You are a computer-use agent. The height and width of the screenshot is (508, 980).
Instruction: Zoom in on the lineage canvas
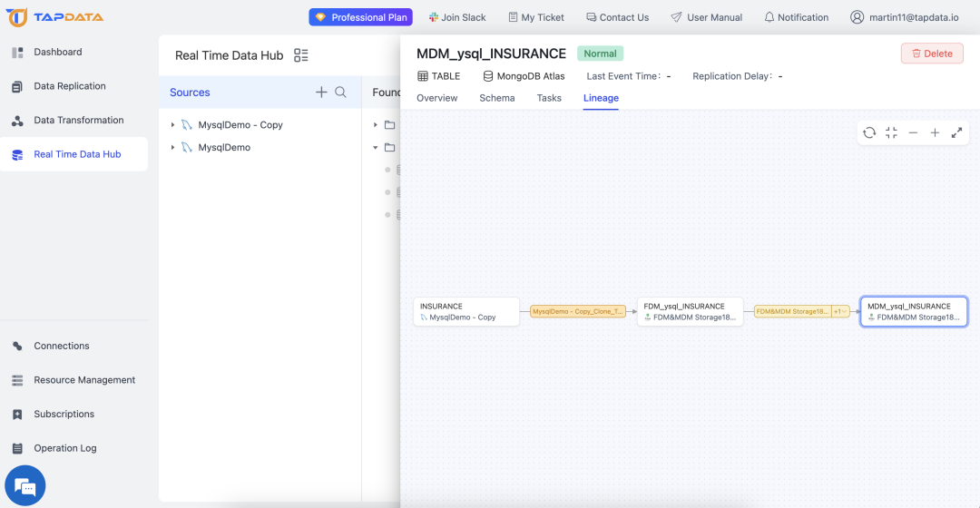coord(935,132)
